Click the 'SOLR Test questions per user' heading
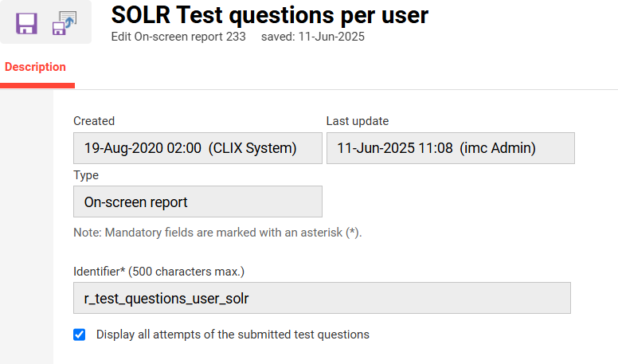The height and width of the screenshot is (364, 618). coord(270,14)
